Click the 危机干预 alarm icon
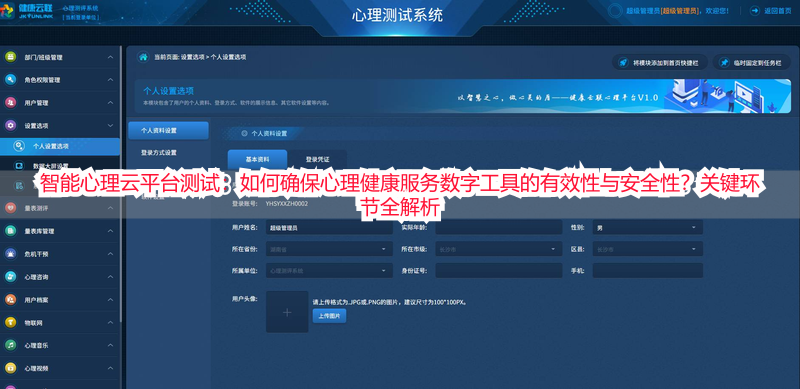800x389 pixels. [x=10, y=254]
